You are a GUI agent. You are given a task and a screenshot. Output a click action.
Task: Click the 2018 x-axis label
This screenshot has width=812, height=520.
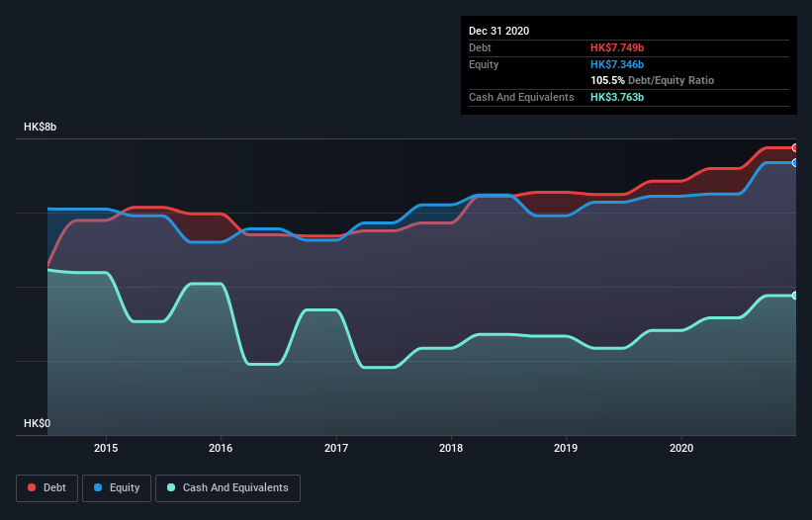(x=451, y=448)
